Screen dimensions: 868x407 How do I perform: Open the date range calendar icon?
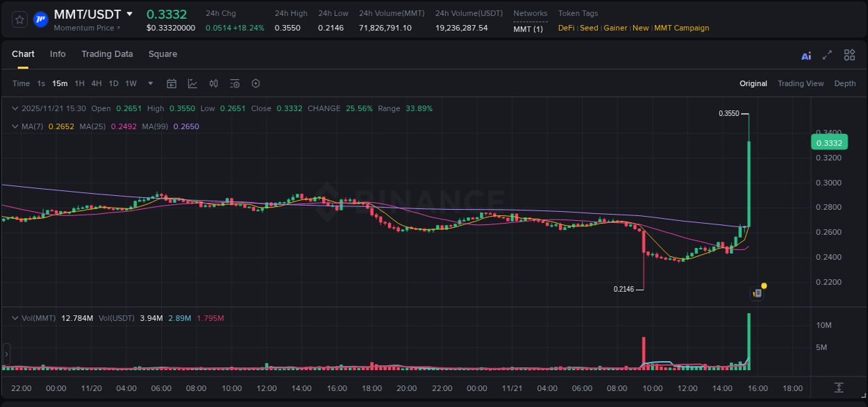[x=172, y=83]
